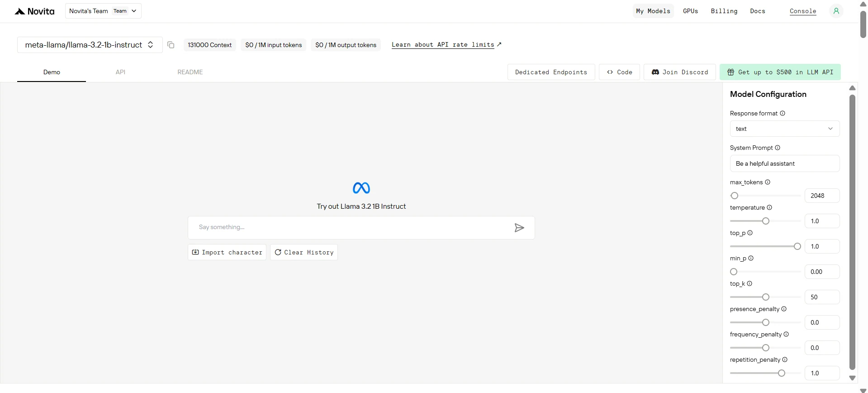Viewport: 868px width, 393px height.
Task: Click the min_p slider handle
Action: (x=734, y=272)
